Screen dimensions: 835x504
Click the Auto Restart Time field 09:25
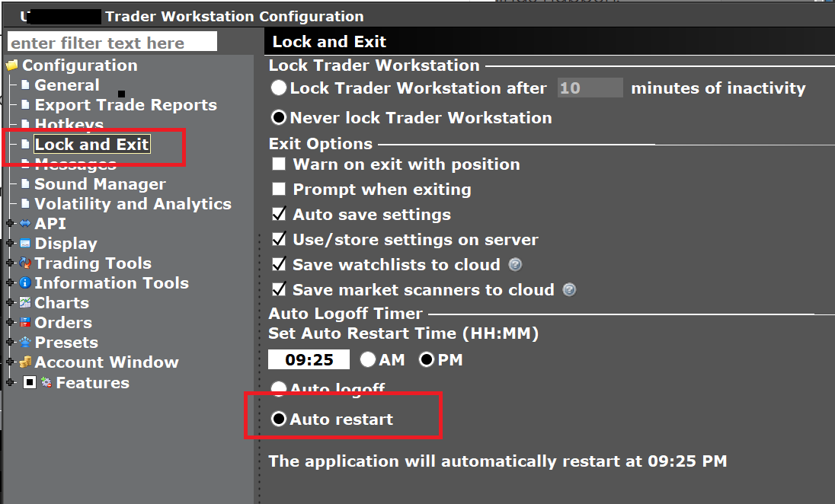(x=309, y=360)
